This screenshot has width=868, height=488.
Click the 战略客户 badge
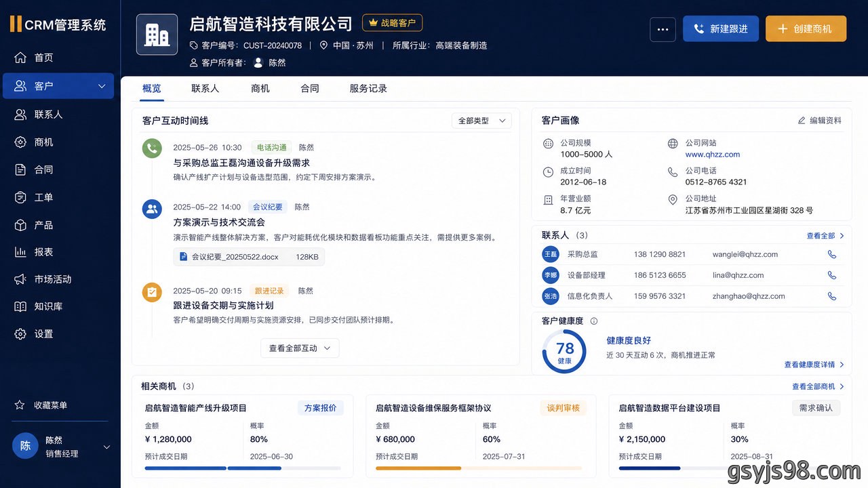[x=392, y=23]
